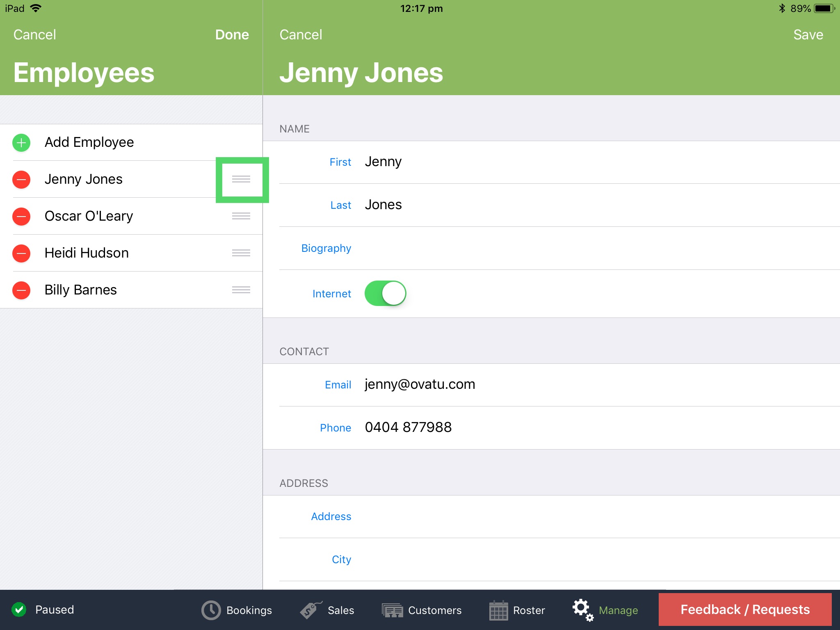Screen dimensions: 840x630
Task: Edit the Email field showing jenny@ovatu.com
Action: [420, 384]
